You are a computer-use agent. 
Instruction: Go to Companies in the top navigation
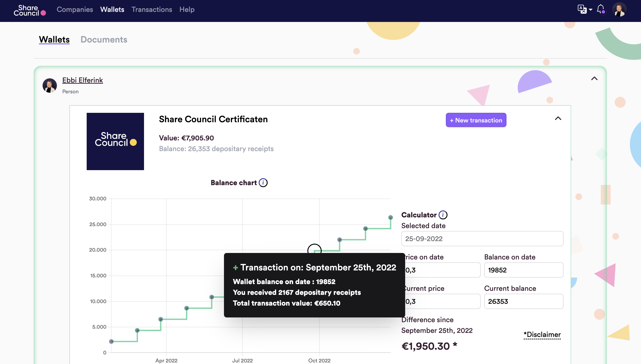75,9
